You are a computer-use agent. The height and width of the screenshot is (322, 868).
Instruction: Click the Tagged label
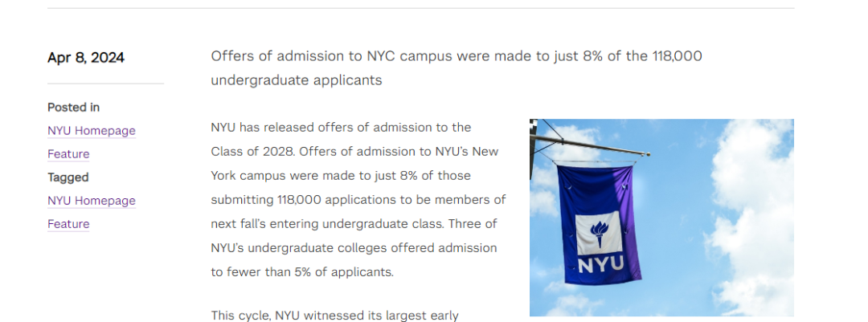coord(68,177)
